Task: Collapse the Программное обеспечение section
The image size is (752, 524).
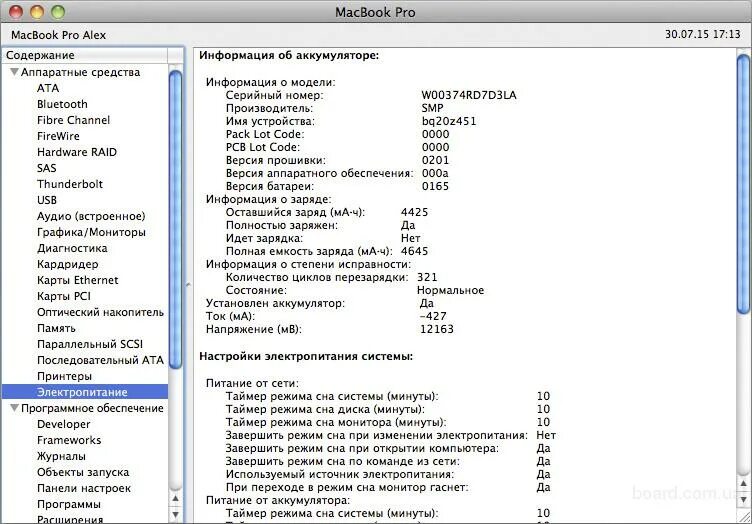Action: [x=14, y=408]
